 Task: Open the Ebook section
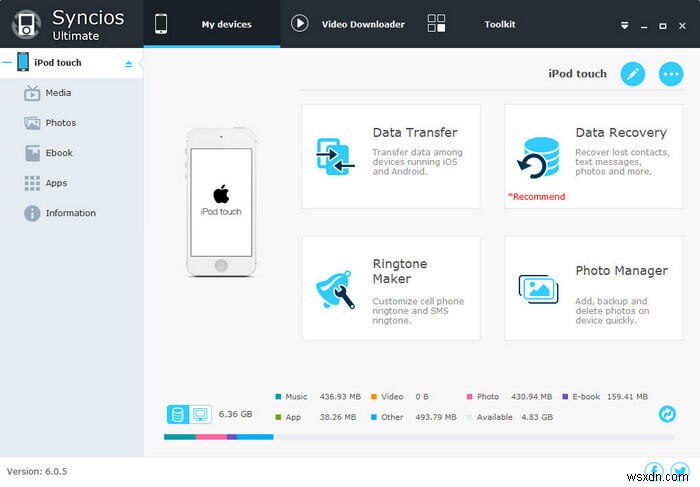pyautogui.click(x=59, y=153)
